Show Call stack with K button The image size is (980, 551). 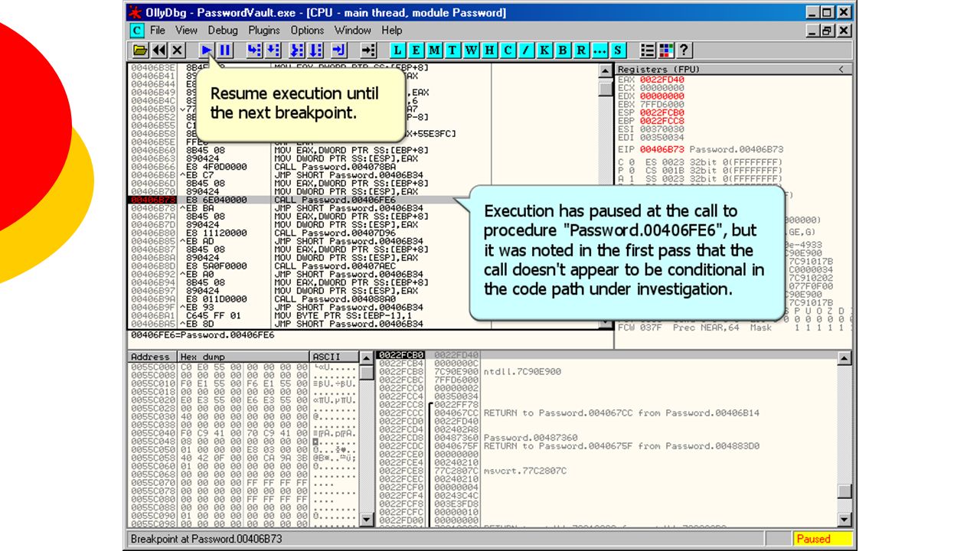544,51
